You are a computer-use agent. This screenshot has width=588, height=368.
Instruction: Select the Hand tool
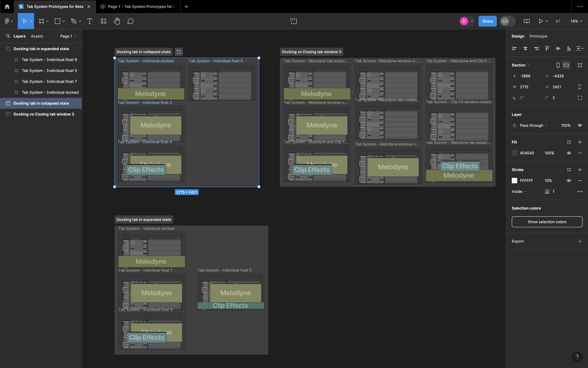(x=117, y=21)
